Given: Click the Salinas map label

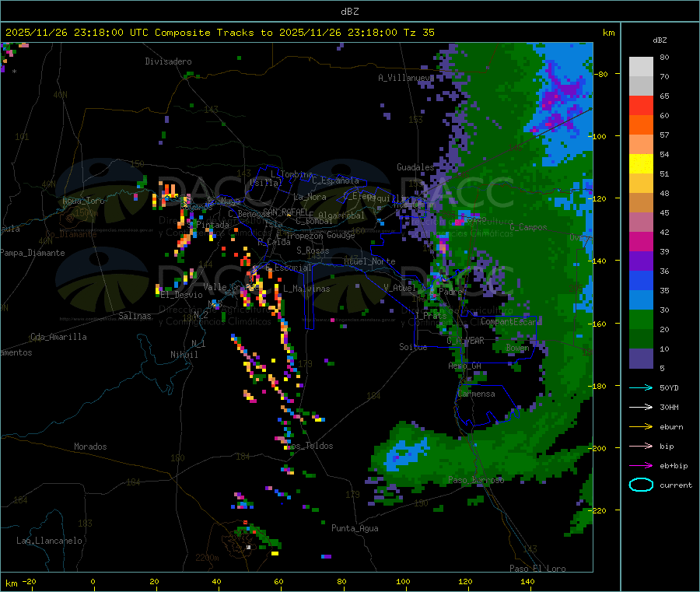Looking at the screenshot, I should pos(135,316).
